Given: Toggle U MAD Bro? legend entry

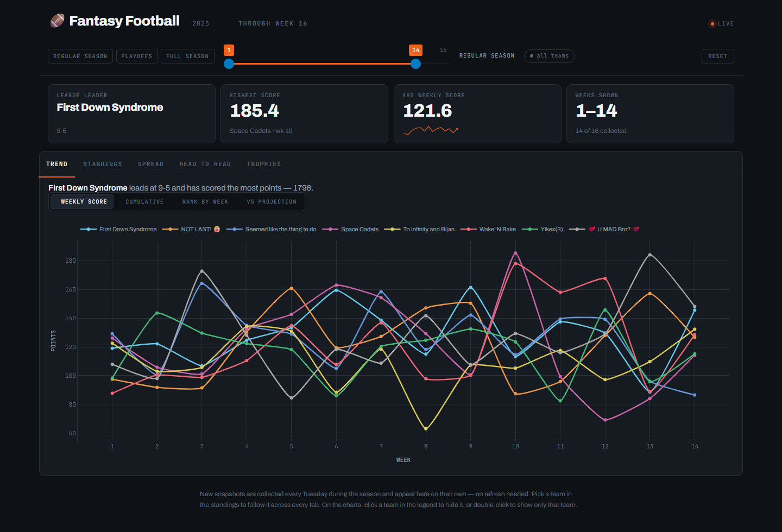Looking at the screenshot, I should pos(604,230).
